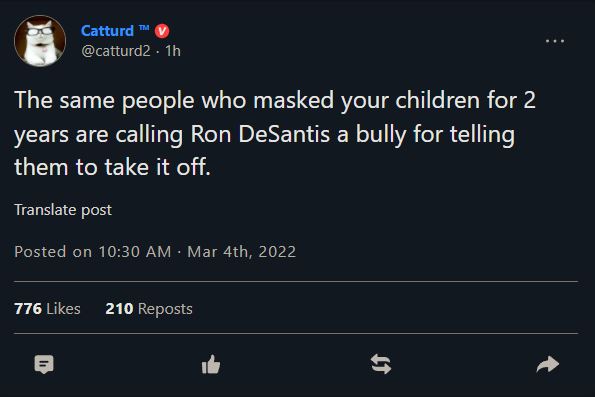Click the "Posted on" label text
595x397 pixels.
click(x=53, y=252)
